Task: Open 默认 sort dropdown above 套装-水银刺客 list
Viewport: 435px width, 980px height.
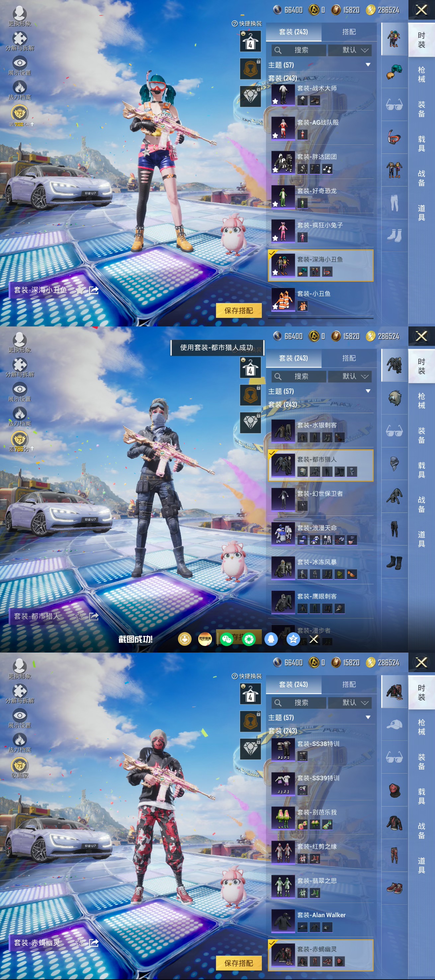Action: (x=350, y=377)
